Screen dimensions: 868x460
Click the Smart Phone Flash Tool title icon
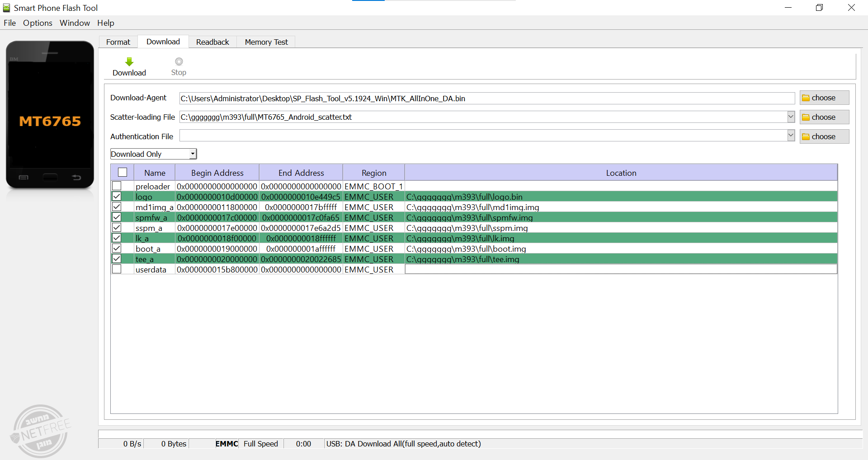click(7, 8)
